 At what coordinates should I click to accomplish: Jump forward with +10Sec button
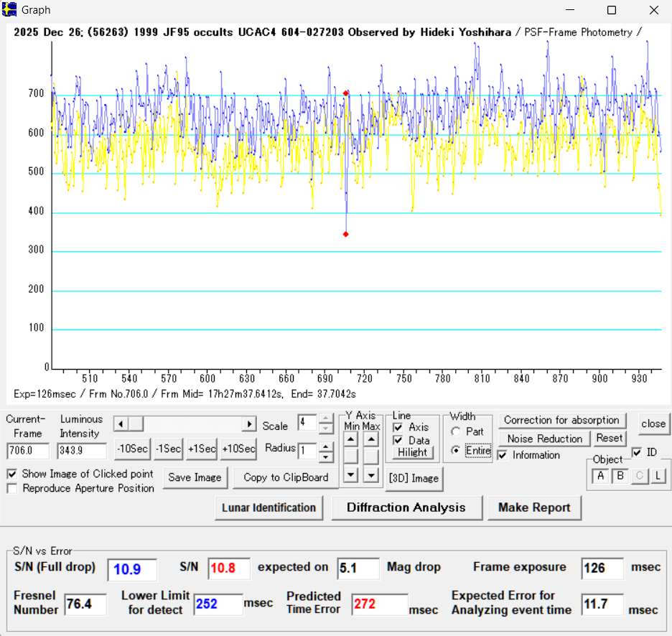(238, 449)
